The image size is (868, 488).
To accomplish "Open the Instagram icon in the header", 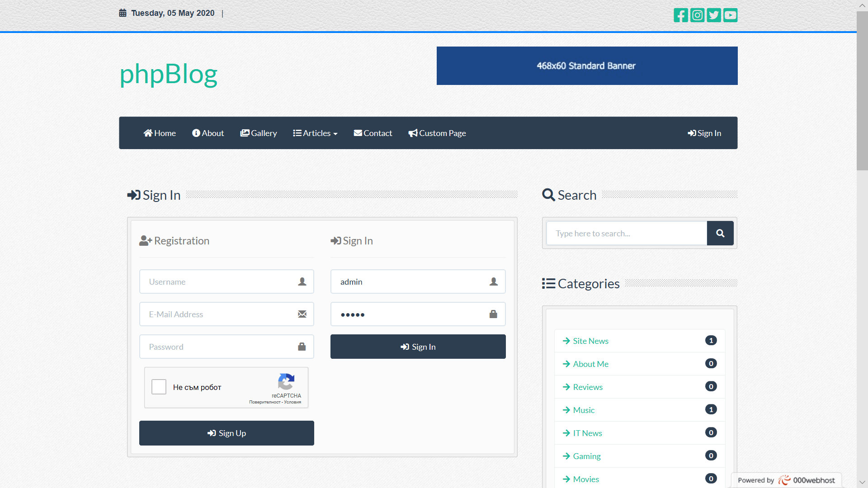I will tap(697, 15).
